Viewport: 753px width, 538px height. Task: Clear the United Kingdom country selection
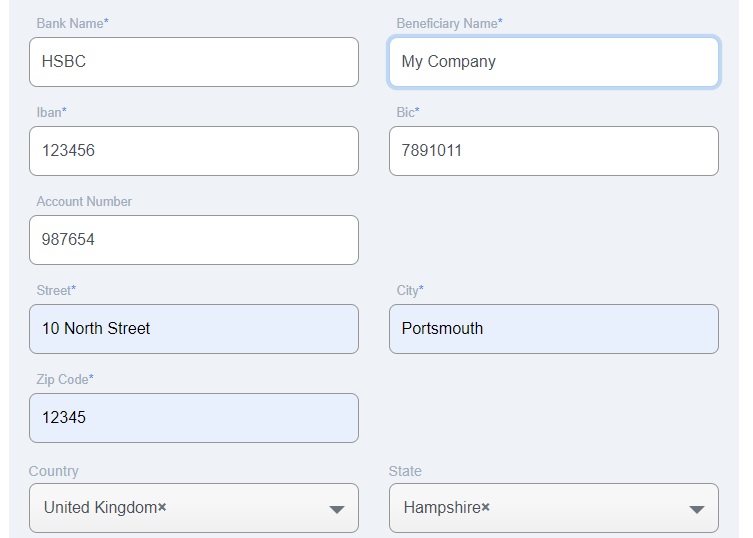(x=162, y=508)
